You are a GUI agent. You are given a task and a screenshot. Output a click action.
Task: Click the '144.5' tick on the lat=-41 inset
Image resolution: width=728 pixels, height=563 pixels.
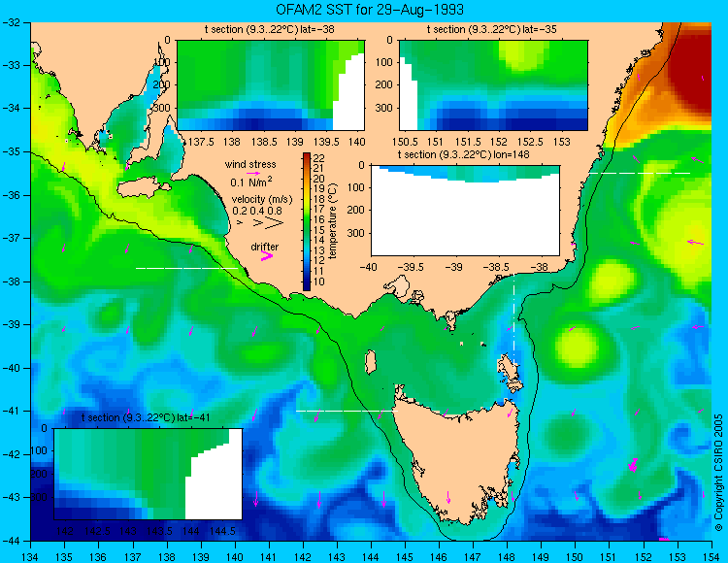(222, 531)
